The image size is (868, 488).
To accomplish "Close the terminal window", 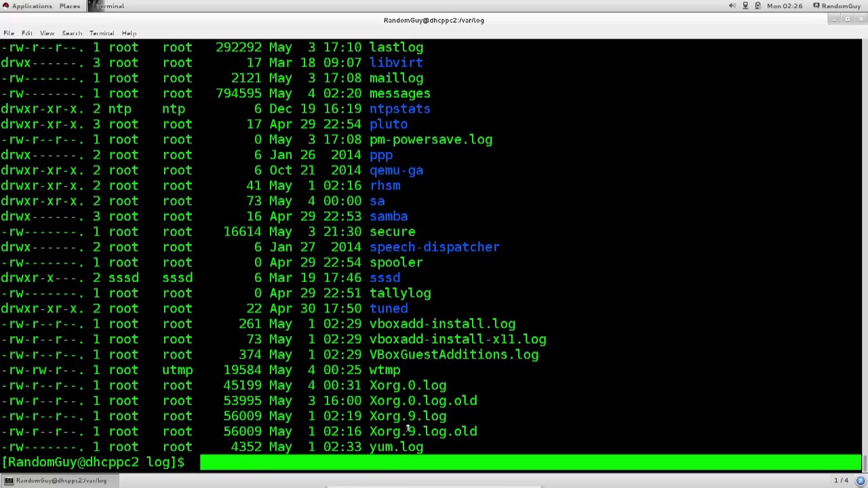I will point(861,20).
